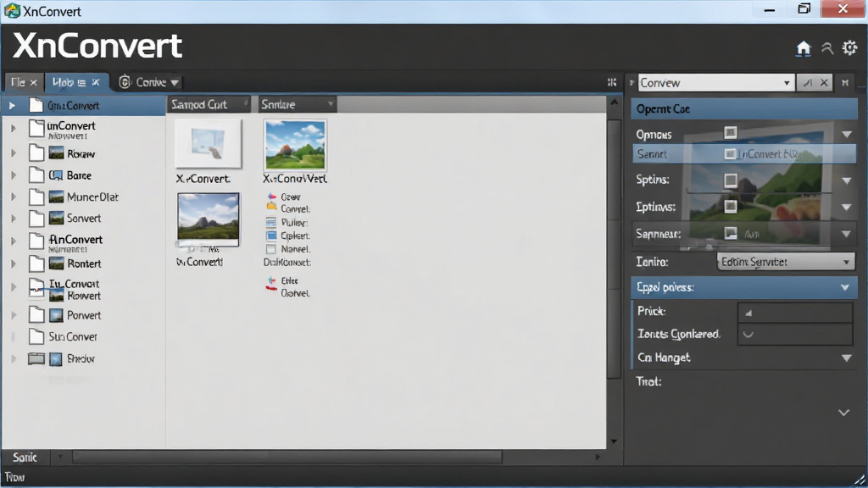Open the 'Edtim Servite' dropdown
The width and height of the screenshot is (868, 488).
(x=786, y=262)
